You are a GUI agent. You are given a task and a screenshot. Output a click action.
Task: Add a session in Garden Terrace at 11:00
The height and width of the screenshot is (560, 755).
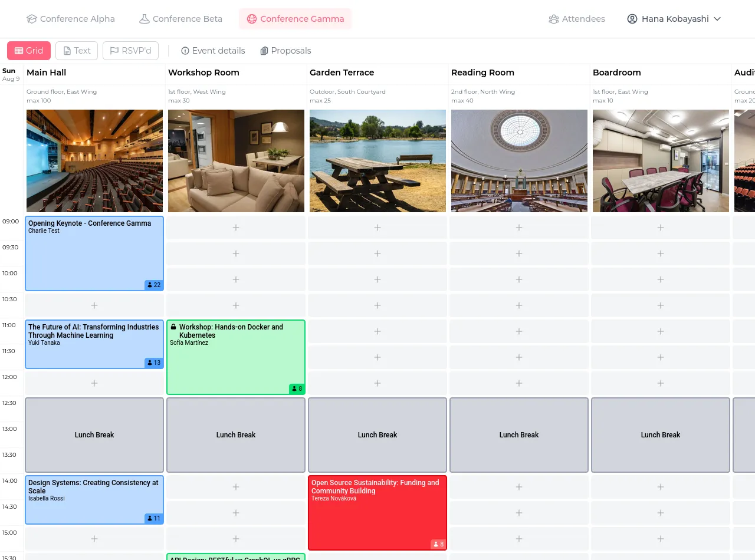coord(377,331)
